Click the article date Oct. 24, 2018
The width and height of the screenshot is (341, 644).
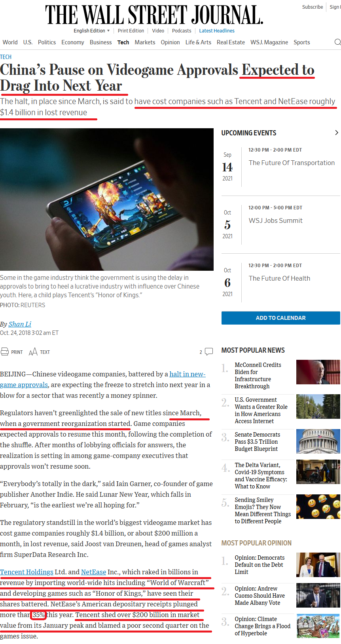[x=29, y=333]
